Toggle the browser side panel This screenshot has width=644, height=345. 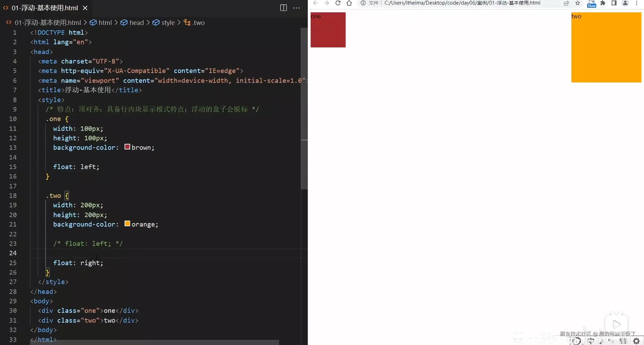614,3
